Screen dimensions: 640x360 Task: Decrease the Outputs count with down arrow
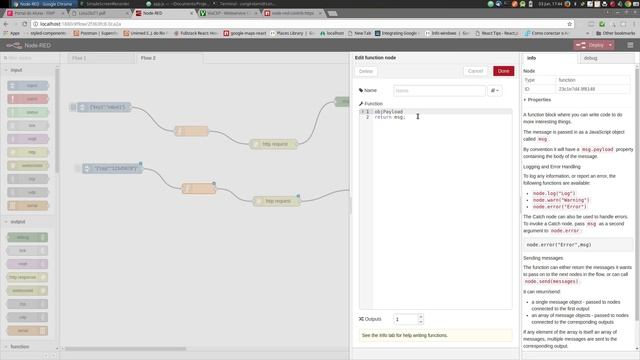point(421,322)
